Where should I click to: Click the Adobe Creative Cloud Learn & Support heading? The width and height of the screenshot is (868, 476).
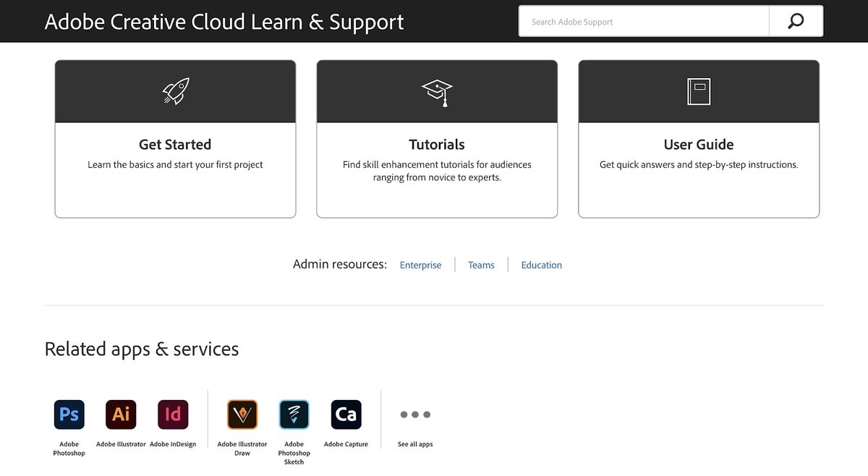pyautogui.click(x=224, y=22)
